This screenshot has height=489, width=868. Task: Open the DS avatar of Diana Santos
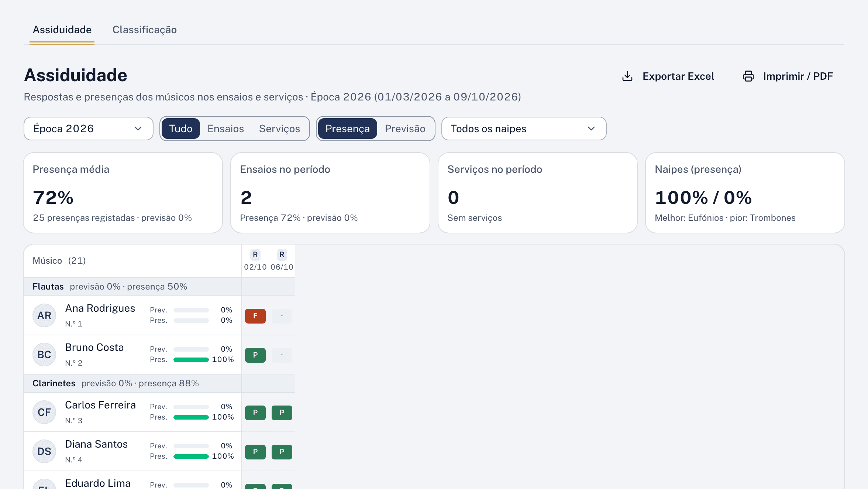coord(44,451)
